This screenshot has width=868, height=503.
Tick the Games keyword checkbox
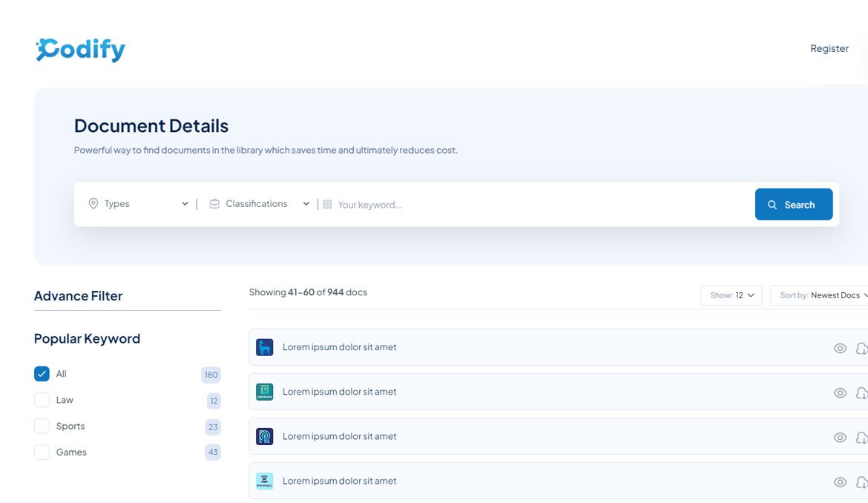42,452
